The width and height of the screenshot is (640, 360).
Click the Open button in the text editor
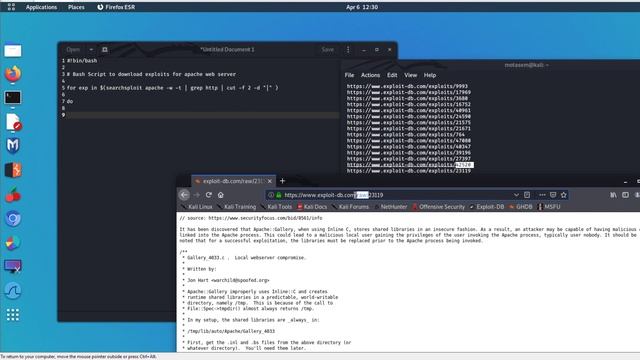(x=73, y=49)
